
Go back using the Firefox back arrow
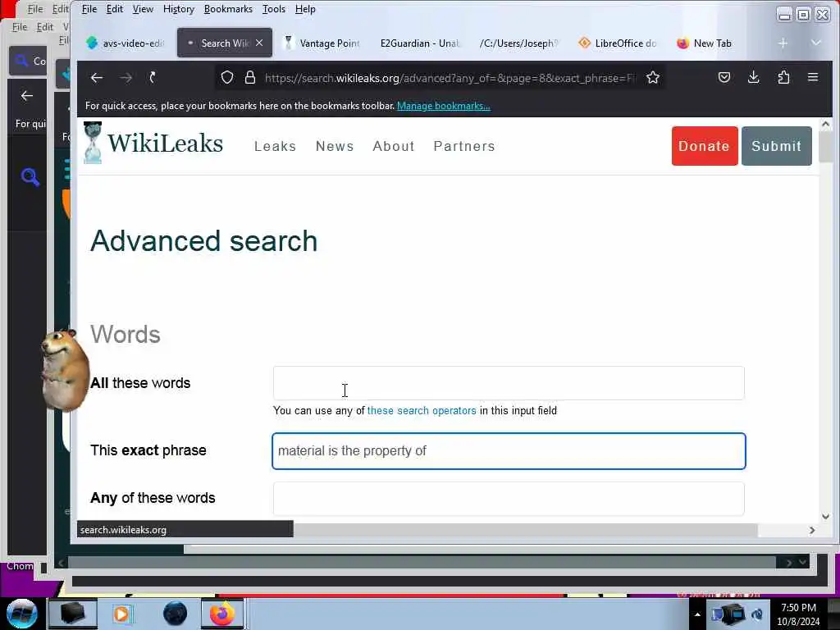coord(97,78)
